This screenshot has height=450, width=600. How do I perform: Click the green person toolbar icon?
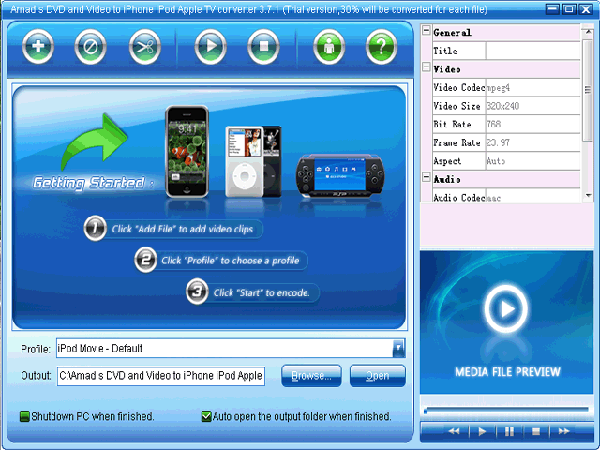pyautogui.click(x=329, y=47)
